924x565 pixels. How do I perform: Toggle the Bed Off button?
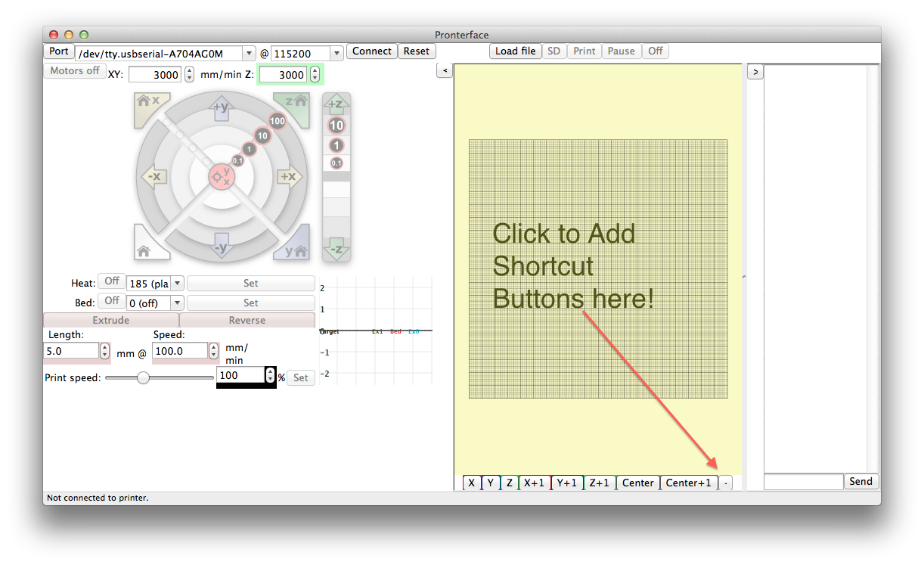click(x=112, y=301)
